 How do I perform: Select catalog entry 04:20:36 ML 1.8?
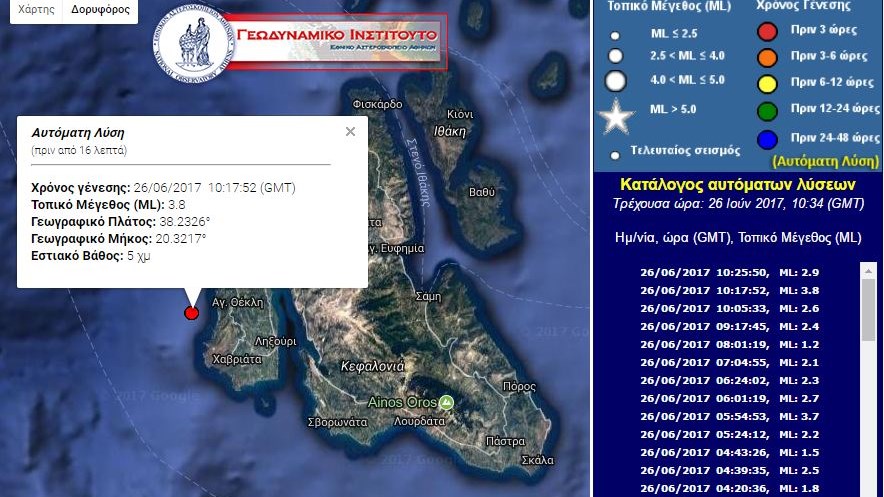(x=730, y=489)
